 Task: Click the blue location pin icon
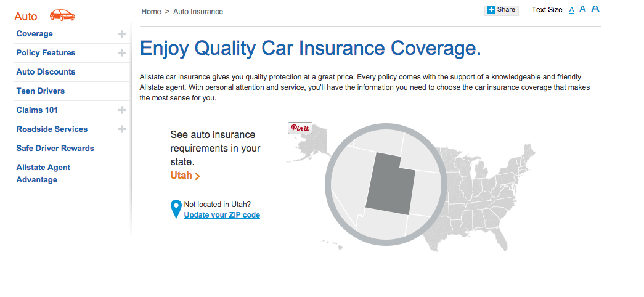176,209
